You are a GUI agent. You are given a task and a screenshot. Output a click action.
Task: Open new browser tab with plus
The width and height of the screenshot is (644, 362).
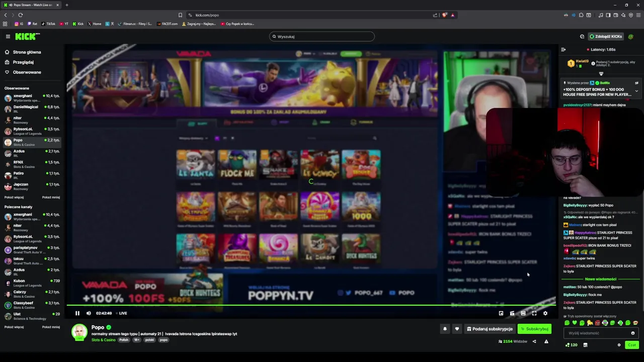[66, 5]
